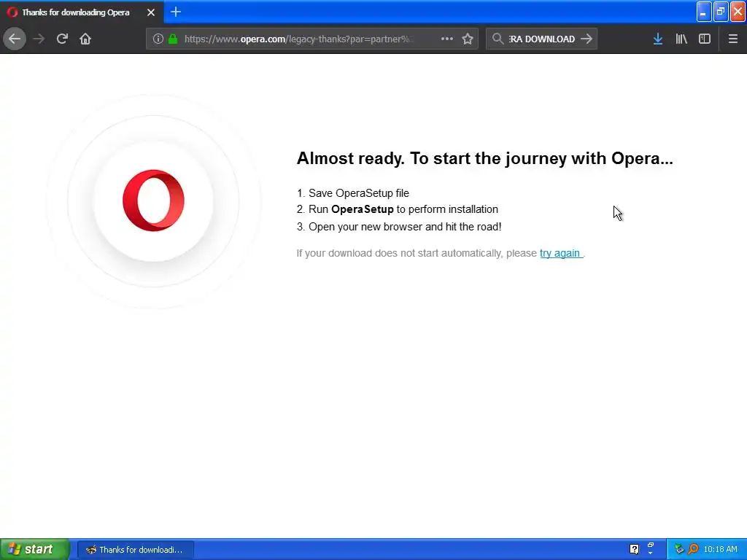The height and width of the screenshot is (560, 747).
Task: Click the question mark tray icon
Action: [634, 549]
